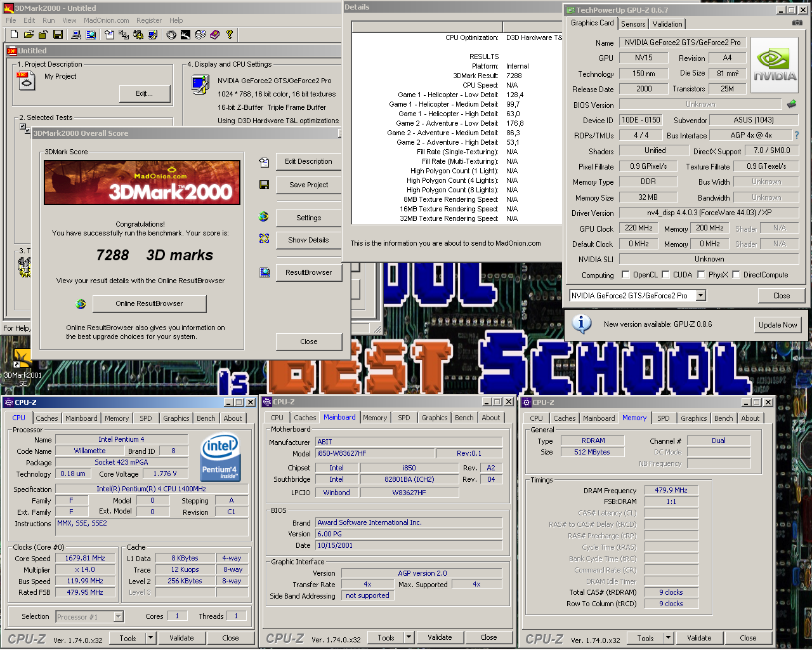Click the Specification text Pentium 4 CPU 1400MHz
The height and width of the screenshot is (650, 812).
(x=151, y=489)
